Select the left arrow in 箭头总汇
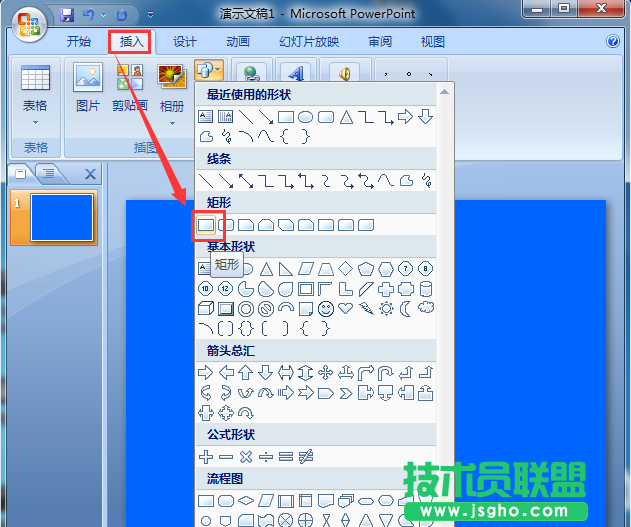631x527 pixels. [x=226, y=373]
